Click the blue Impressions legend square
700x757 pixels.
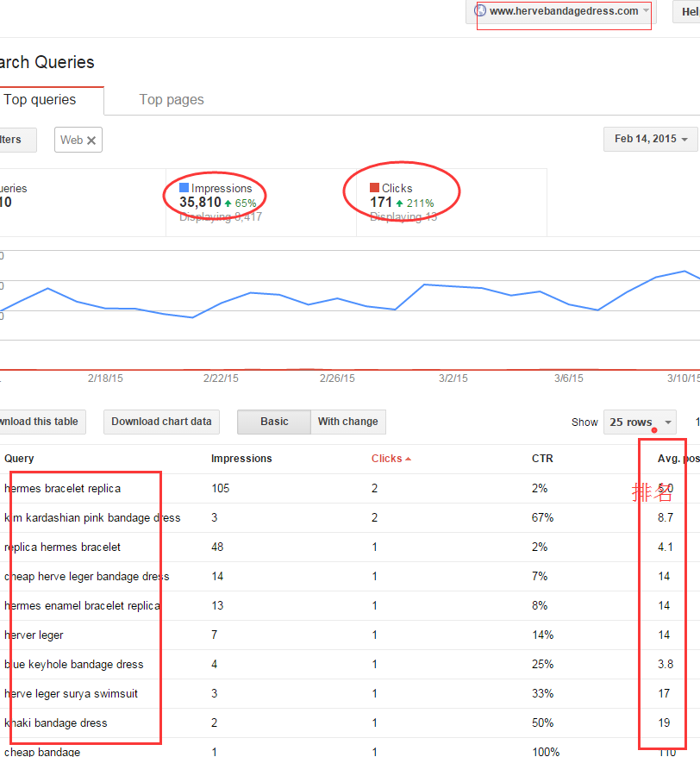click(x=184, y=188)
